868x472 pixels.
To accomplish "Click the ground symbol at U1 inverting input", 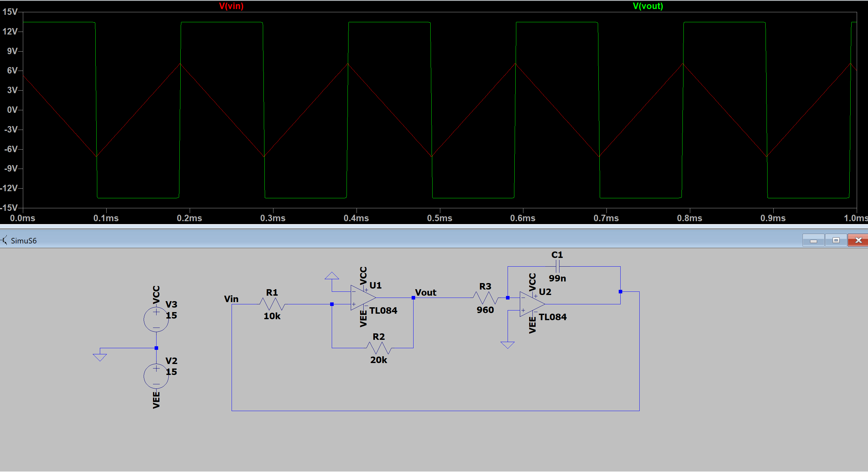I will [332, 276].
